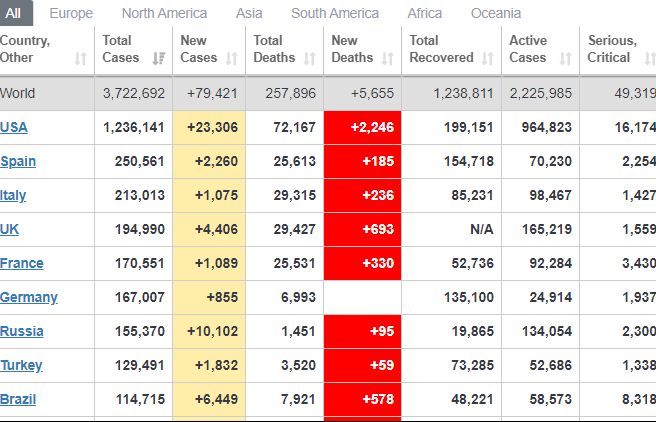Follow the Brazil country link
The width and height of the screenshot is (656, 422).
click(x=19, y=399)
